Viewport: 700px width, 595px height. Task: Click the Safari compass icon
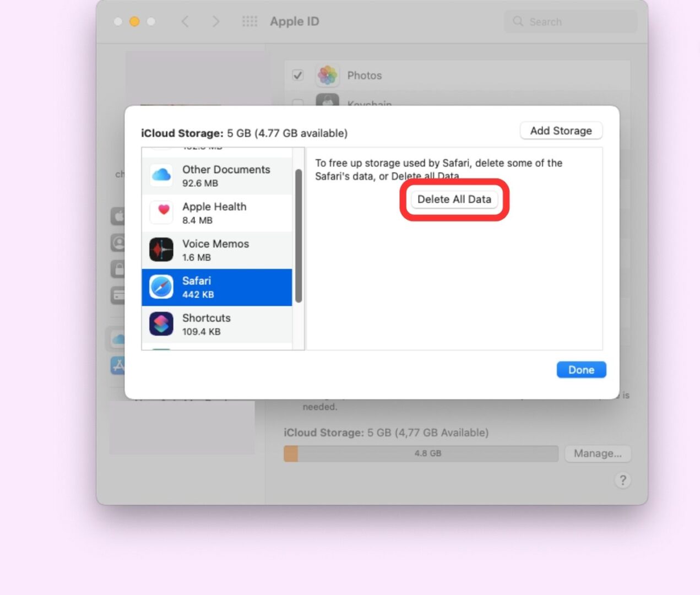click(161, 287)
